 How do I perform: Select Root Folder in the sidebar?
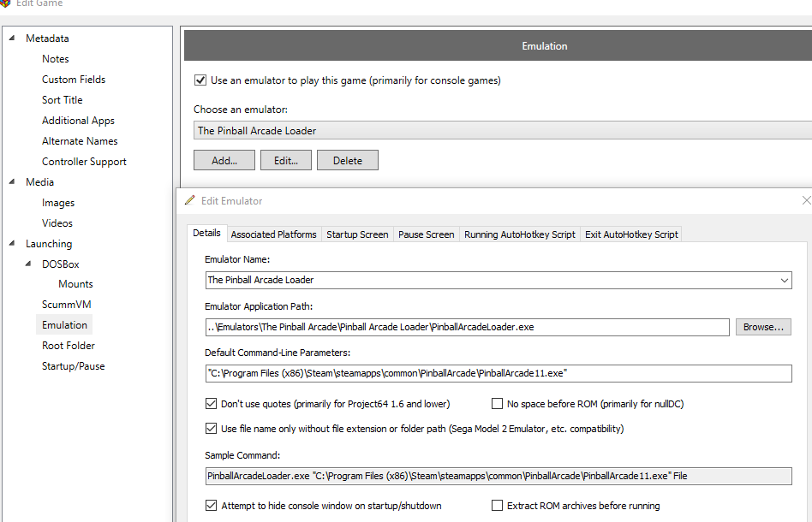(69, 345)
